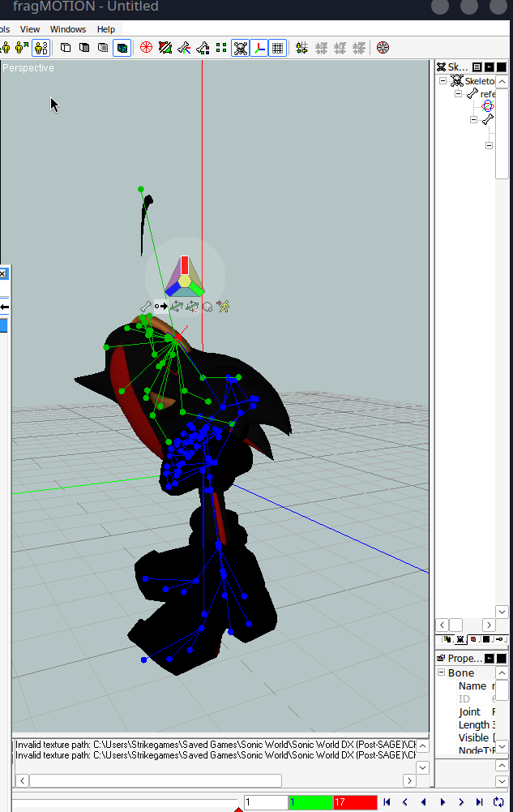Screen dimensions: 513x812
Task: Switch to the yellow-icon panel tab
Action: [x=447, y=639]
